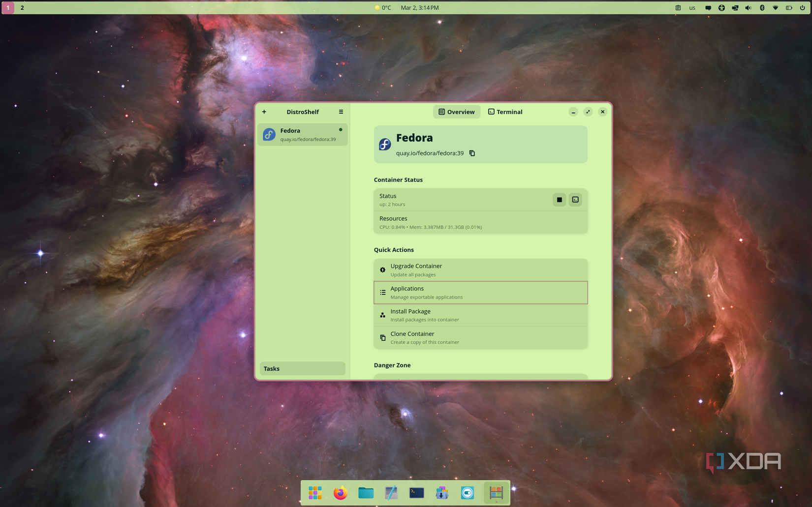Screen dimensions: 812x507
Task: Switch to the Overview tab
Action: (x=457, y=112)
